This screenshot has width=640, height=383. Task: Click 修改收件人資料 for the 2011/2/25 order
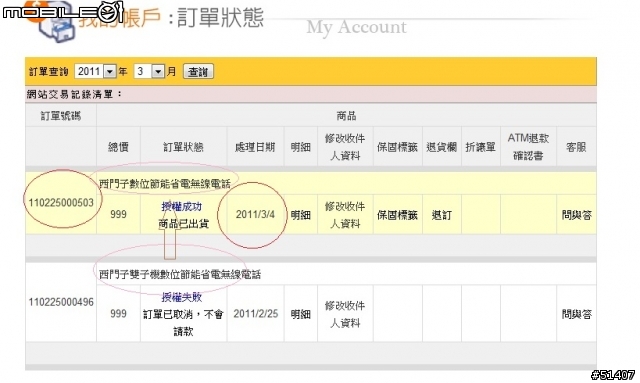[345, 314]
